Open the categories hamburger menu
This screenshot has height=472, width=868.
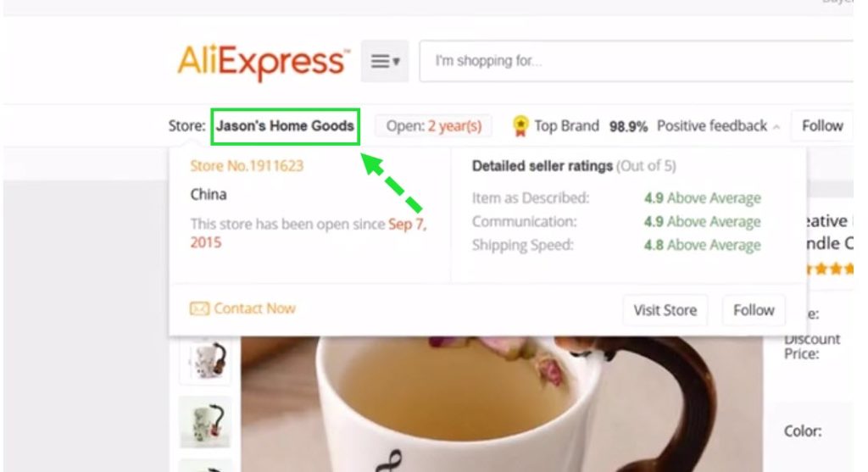[x=385, y=61]
